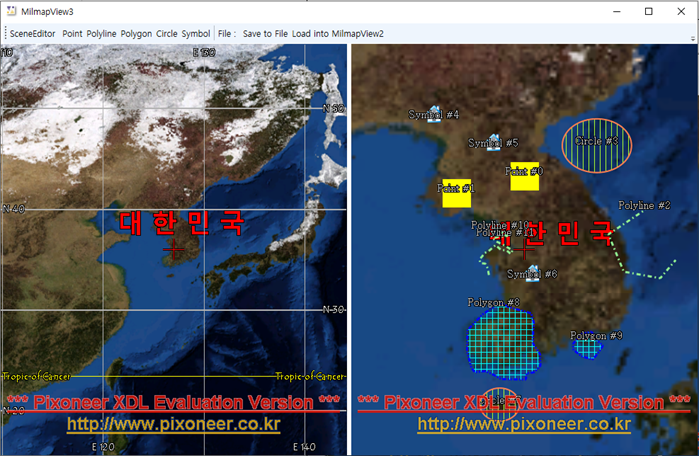Maximize the MilmapView3 window
The height and width of the screenshot is (456, 699).
[649, 12]
